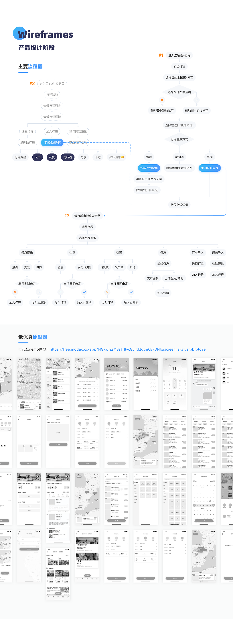This screenshot has width=233, height=644.
Task: Select the 定制游 node
Action: tap(179, 157)
